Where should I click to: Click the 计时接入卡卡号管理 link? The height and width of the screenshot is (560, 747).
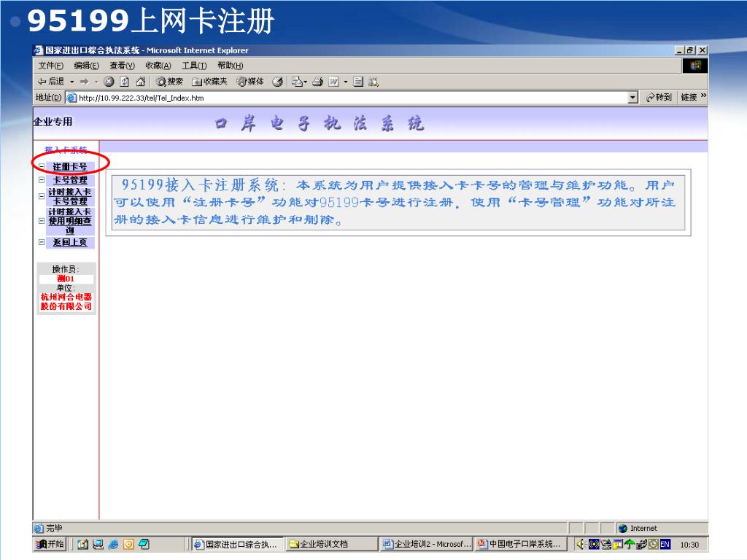tap(69, 196)
